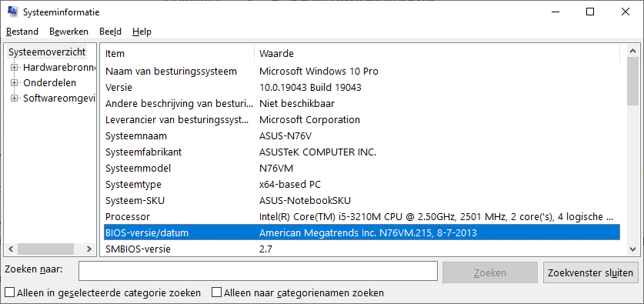Select the Softwareomgeving tree item

59,99
